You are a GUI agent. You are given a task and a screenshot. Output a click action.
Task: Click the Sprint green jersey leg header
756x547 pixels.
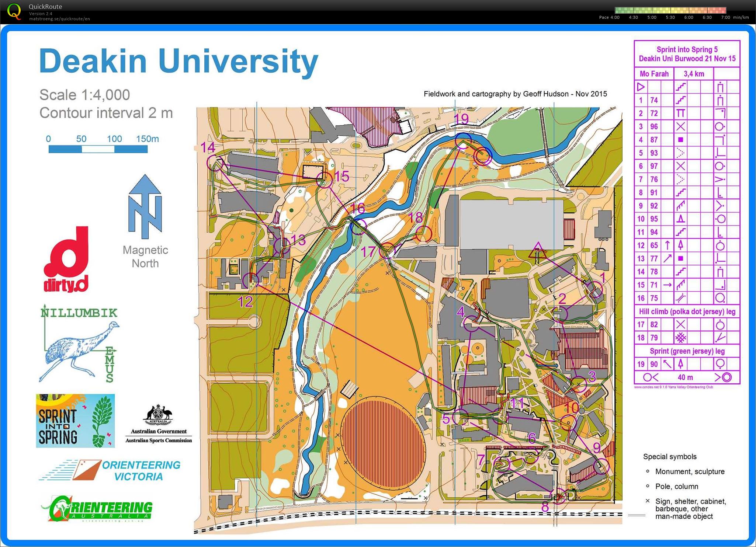point(687,351)
